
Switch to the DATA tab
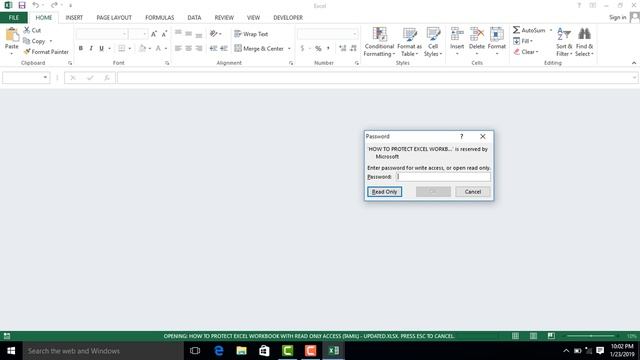(x=194, y=18)
